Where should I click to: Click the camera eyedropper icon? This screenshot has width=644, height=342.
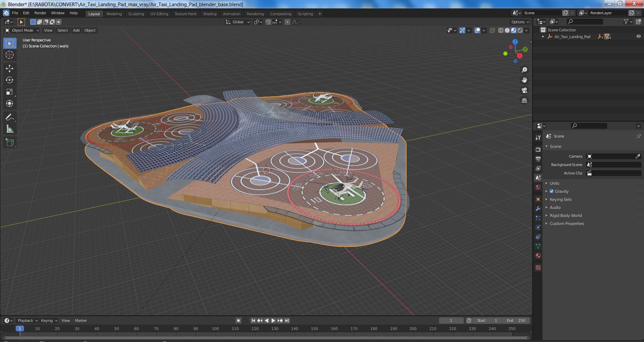(638, 156)
